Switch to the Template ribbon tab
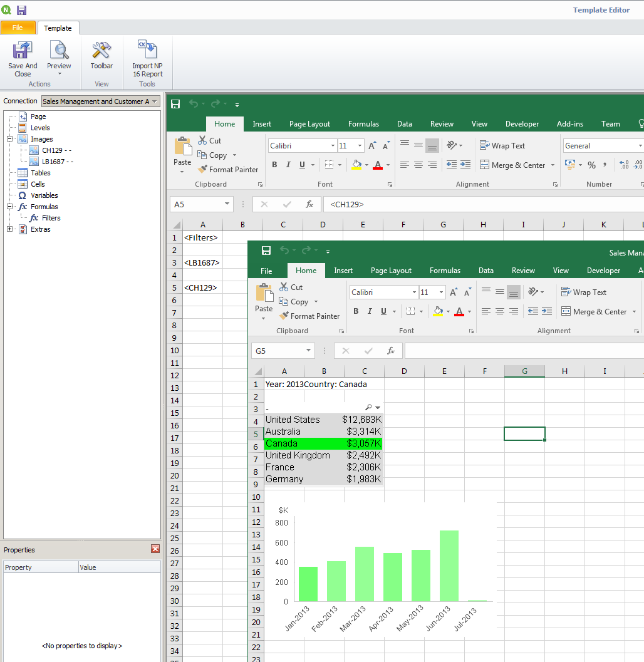Image resolution: width=644 pixels, height=662 pixels. pyautogui.click(x=58, y=28)
